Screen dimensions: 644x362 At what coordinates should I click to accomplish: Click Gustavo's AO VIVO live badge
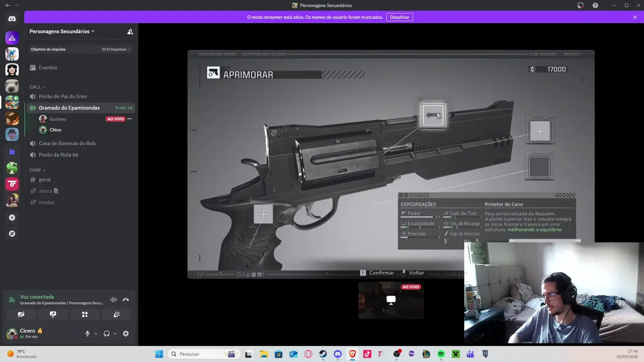click(x=115, y=119)
